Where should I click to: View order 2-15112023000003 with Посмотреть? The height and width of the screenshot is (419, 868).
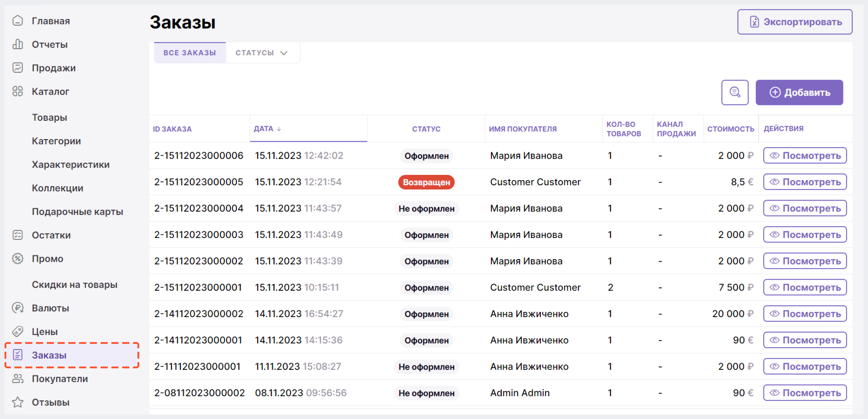pyautogui.click(x=805, y=234)
